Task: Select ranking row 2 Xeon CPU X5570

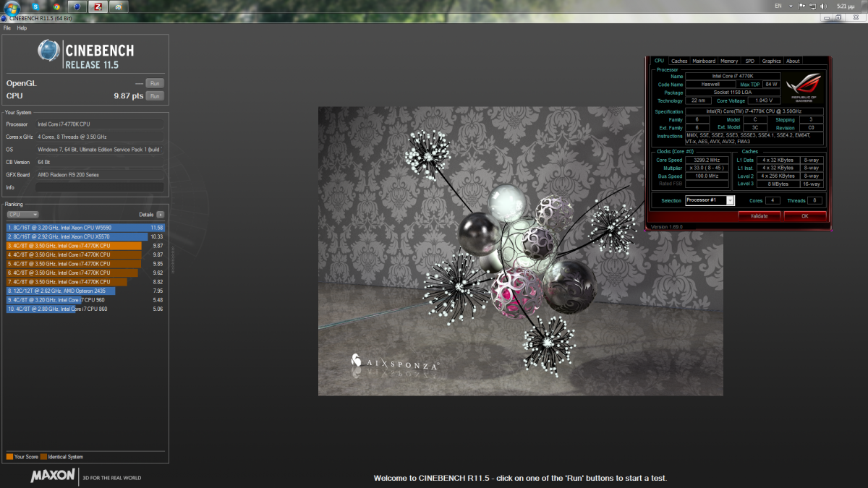Action: tap(85, 236)
